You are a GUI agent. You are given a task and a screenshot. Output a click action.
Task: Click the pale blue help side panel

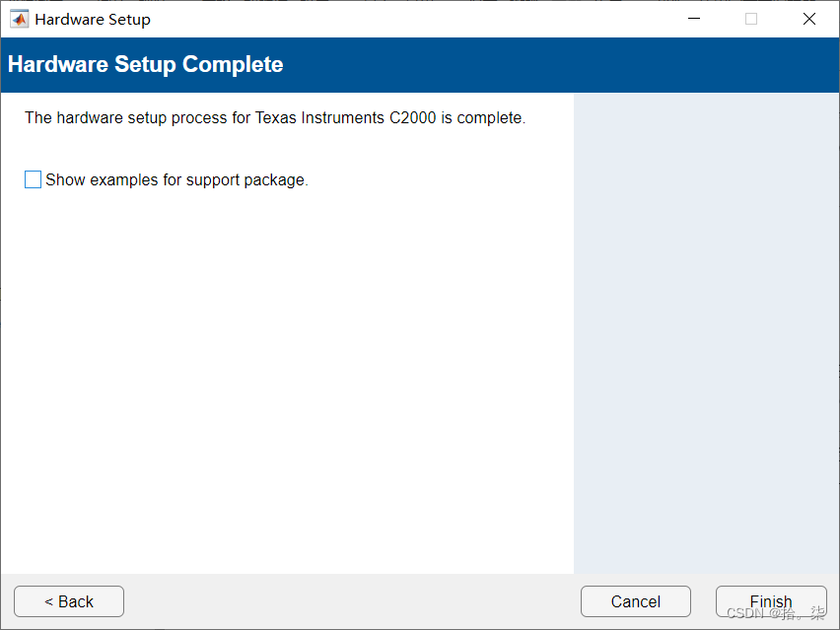[706, 333]
